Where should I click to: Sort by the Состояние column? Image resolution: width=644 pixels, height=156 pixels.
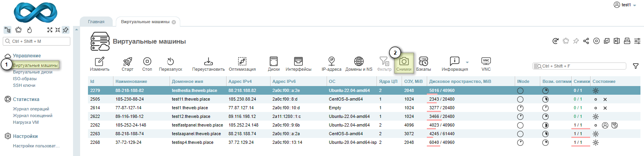(x=615, y=81)
